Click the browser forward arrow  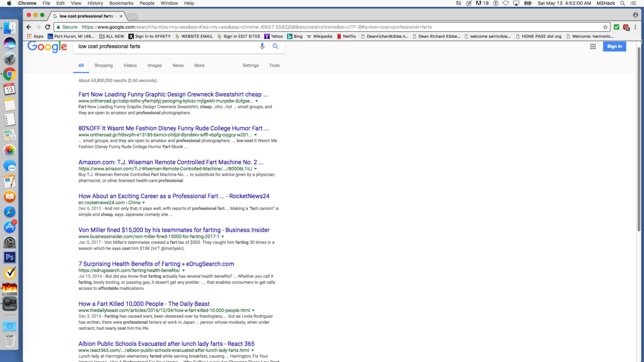pos(38,27)
